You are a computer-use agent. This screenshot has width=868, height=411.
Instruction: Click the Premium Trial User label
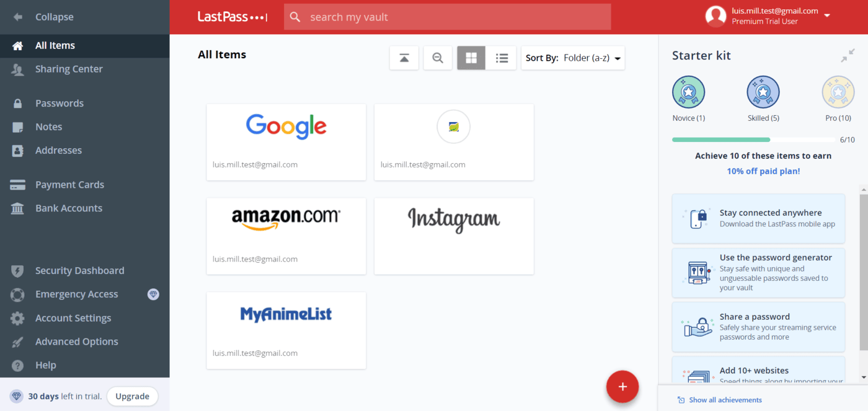click(764, 22)
